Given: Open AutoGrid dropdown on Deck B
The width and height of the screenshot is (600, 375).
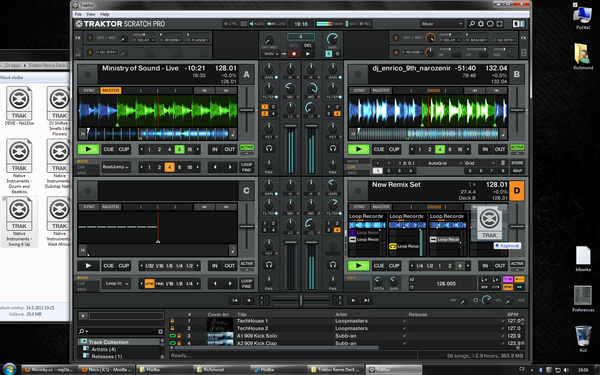Looking at the screenshot, I should (443, 163).
